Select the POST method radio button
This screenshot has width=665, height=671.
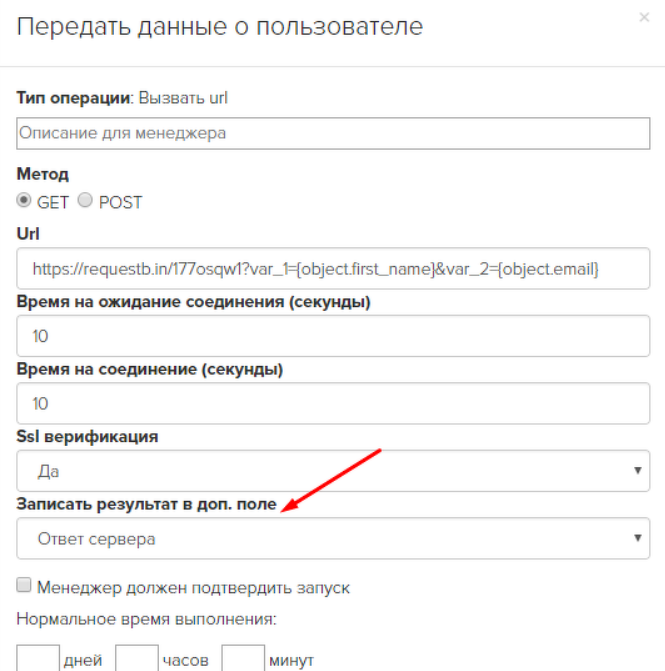coord(85,200)
